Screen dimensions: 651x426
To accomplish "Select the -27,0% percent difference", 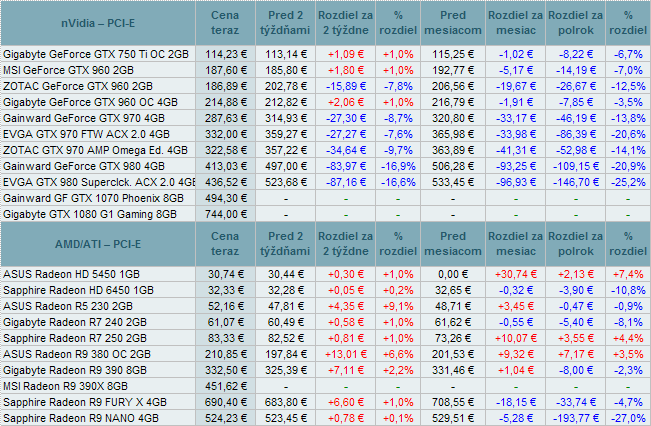I will click(628, 418).
